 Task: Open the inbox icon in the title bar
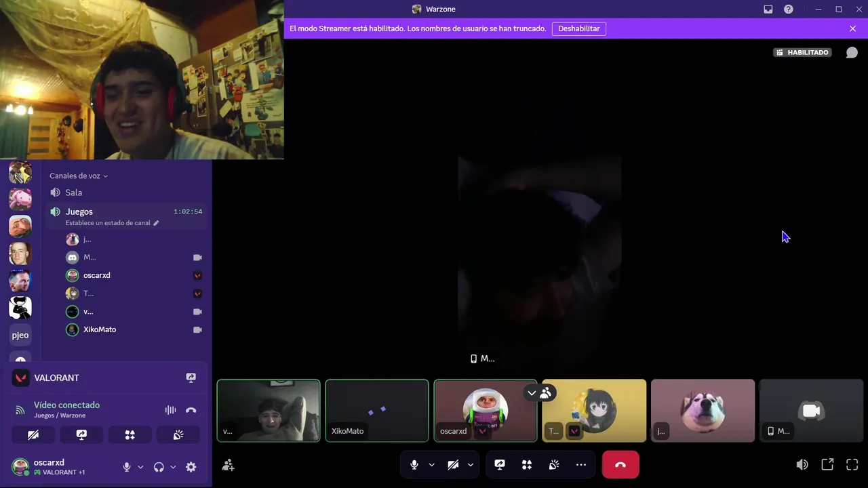(x=768, y=9)
